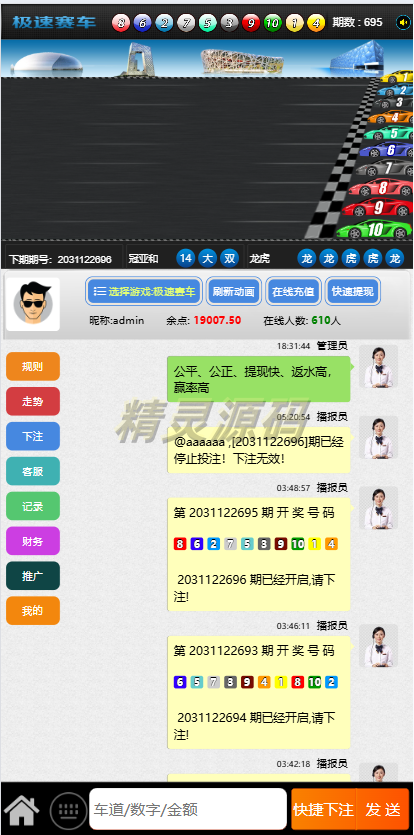
Task: Go to home via house icon
Action: tap(22, 810)
